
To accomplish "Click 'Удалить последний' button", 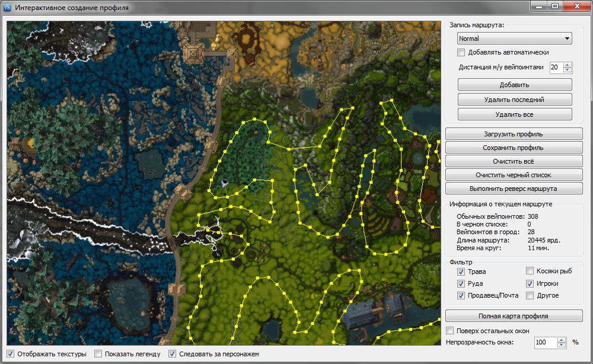I will tap(514, 100).
